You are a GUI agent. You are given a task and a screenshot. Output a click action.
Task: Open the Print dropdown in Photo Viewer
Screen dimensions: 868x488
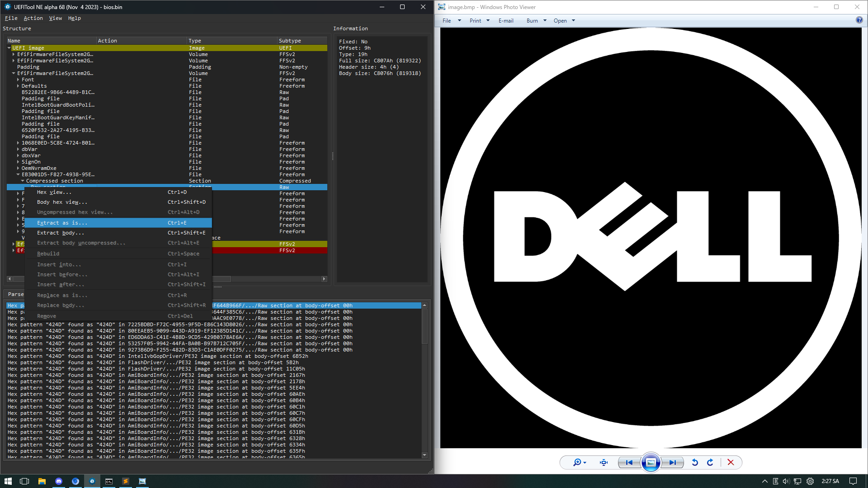point(479,20)
